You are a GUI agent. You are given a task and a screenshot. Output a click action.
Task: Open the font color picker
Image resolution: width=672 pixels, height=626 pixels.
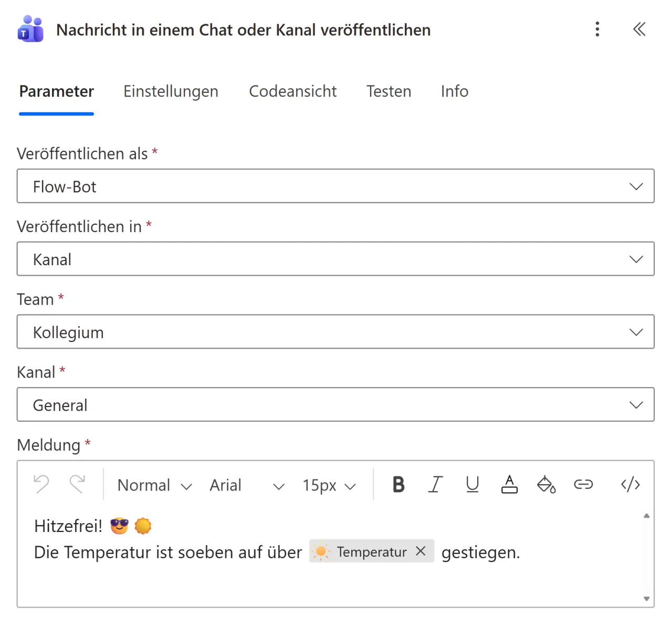click(509, 485)
